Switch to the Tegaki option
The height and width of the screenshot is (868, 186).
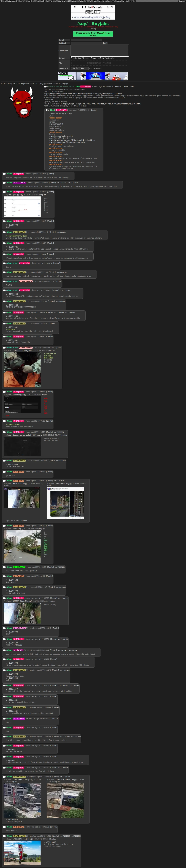(93, 58)
